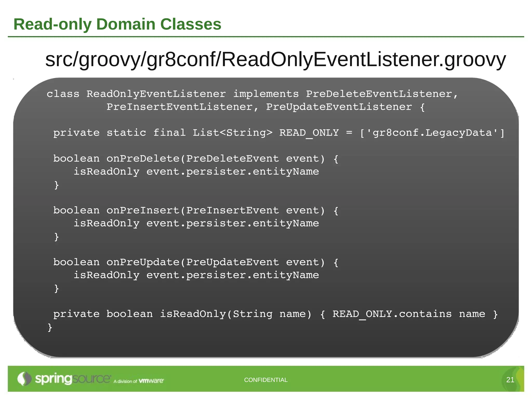The image size is (532, 399).
Task: Click the 'class ReadOnlyEventListener implements PreDeleteEventListener,' line
Action: 252,94
